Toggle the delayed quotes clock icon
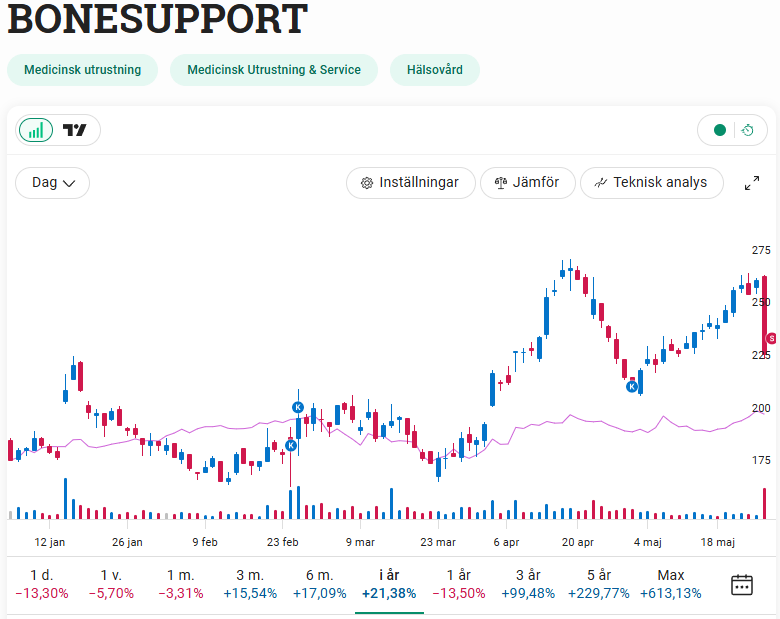780x619 pixels. [x=747, y=130]
